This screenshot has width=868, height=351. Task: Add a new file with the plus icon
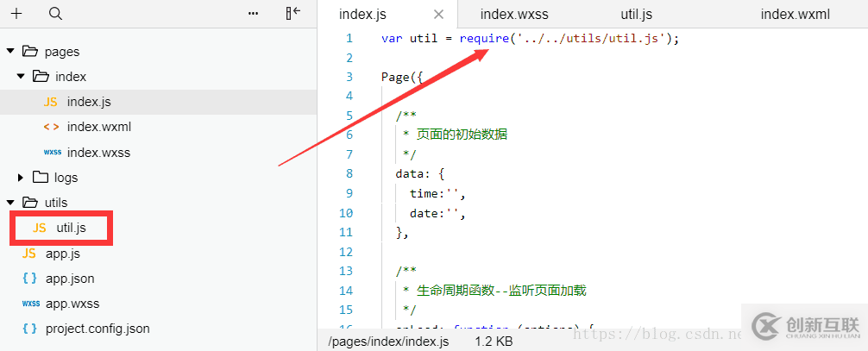[x=16, y=13]
